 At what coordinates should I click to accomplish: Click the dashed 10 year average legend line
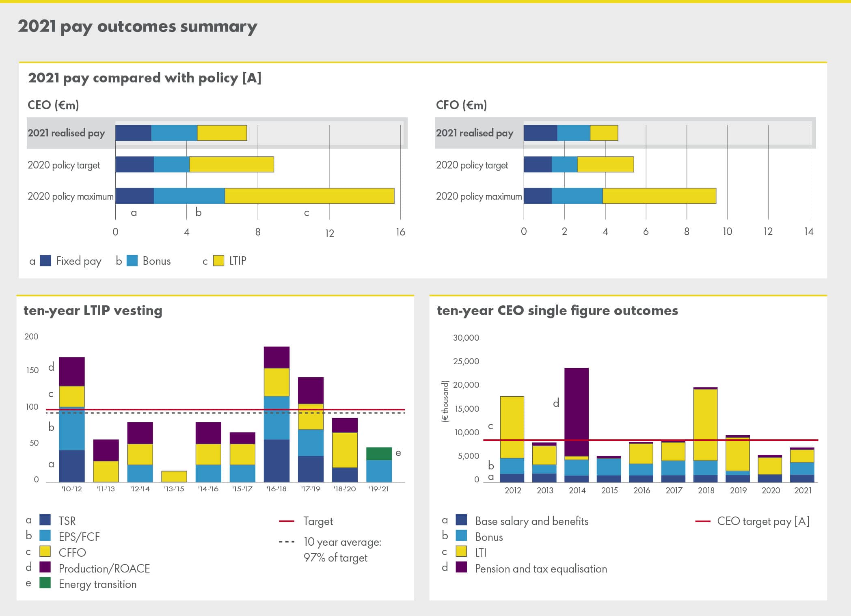pyautogui.click(x=287, y=542)
